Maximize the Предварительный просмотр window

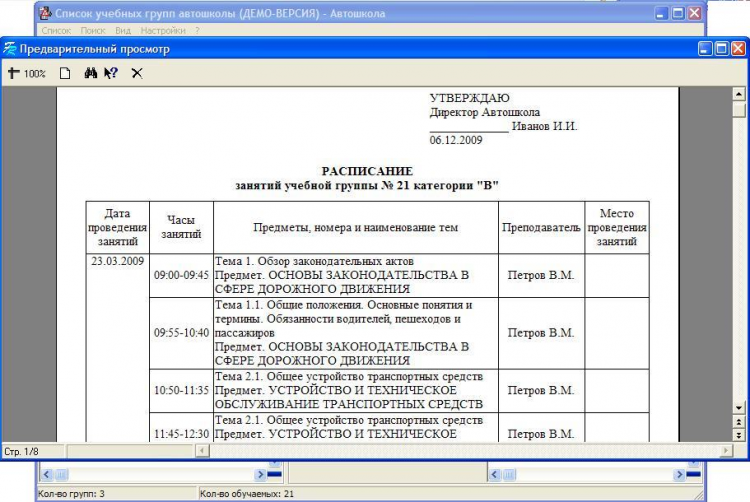point(722,48)
